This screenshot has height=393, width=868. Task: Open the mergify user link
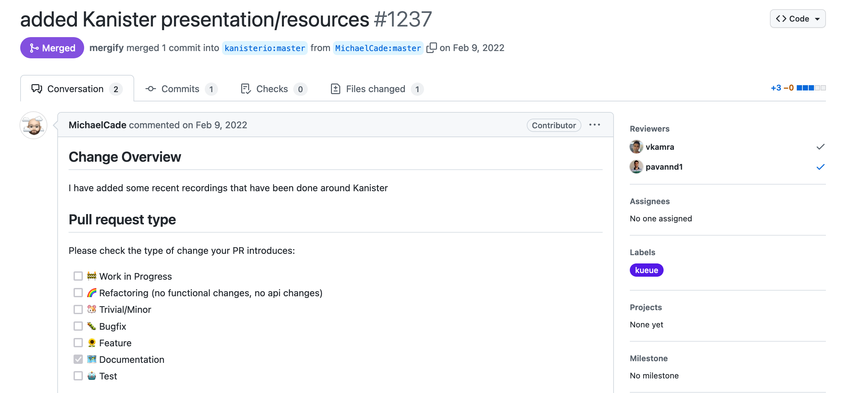106,48
